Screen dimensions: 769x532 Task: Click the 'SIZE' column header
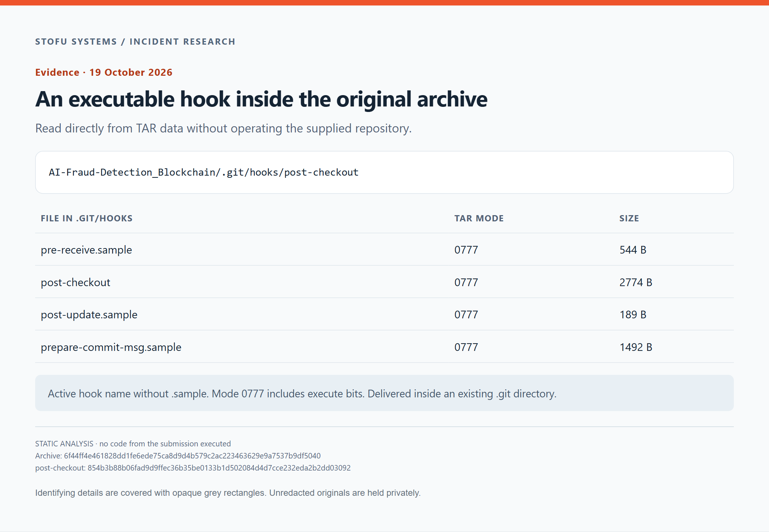(x=629, y=218)
